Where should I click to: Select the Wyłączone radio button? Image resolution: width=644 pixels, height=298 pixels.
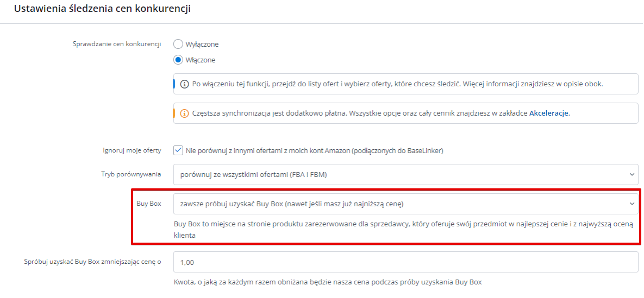[178, 44]
